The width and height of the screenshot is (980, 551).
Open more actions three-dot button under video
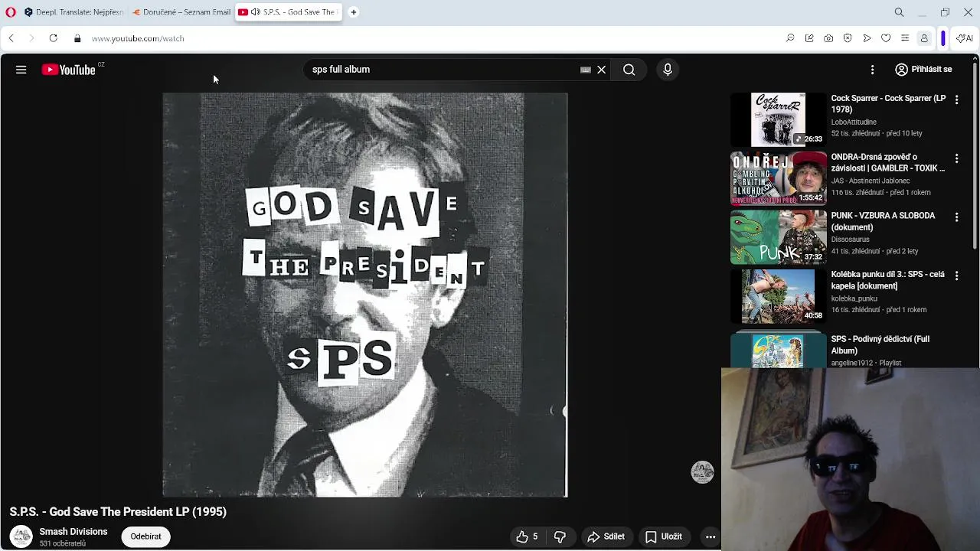point(710,536)
